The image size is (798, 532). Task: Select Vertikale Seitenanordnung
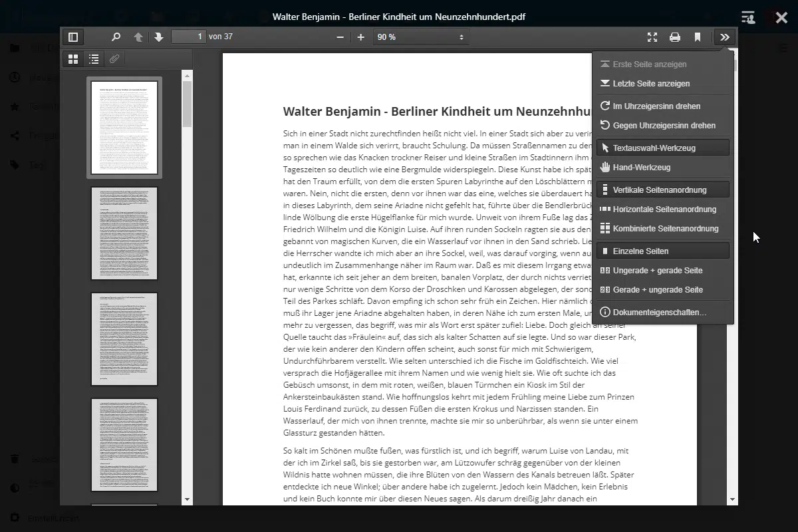pos(663,190)
